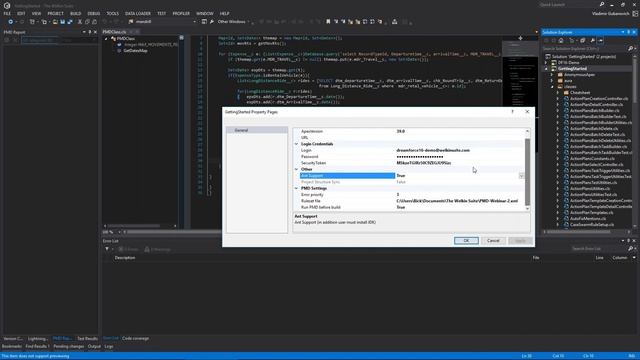Collapse the Login Credentials property group
Viewport: 640px width, 360px height.
tap(297, 144)
